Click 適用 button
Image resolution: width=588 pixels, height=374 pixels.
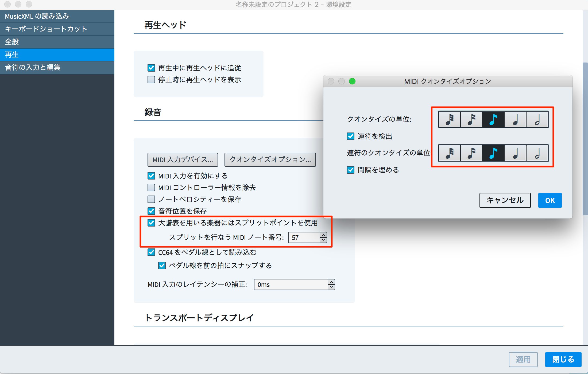tap(523, 359)
